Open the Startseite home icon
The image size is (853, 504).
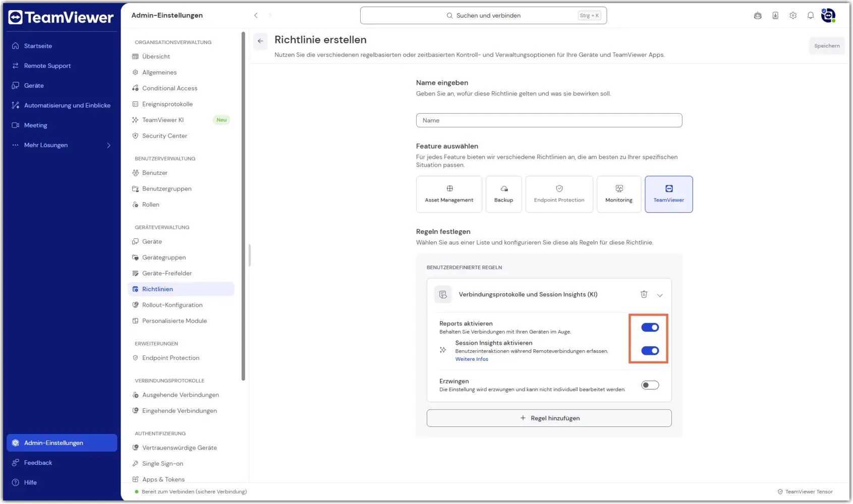pyautogui.click(x=15, y=46)
